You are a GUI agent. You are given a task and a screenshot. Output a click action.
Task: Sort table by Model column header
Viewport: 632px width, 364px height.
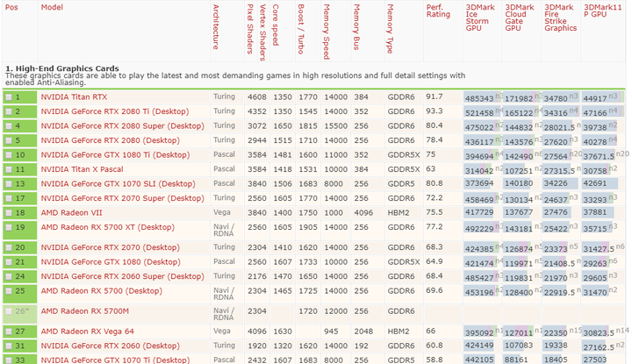pyautogui.click(x=52, y=7)
